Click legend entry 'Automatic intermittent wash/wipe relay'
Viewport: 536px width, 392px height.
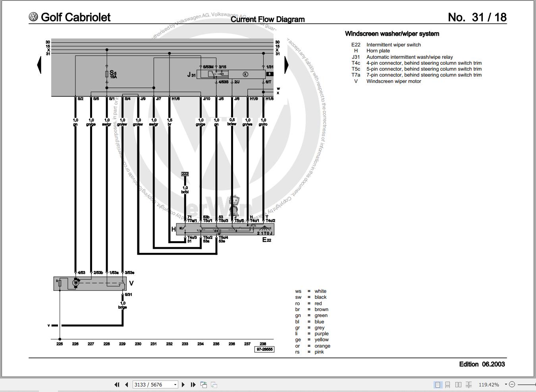pyautogui.click(x=409, y=57)
